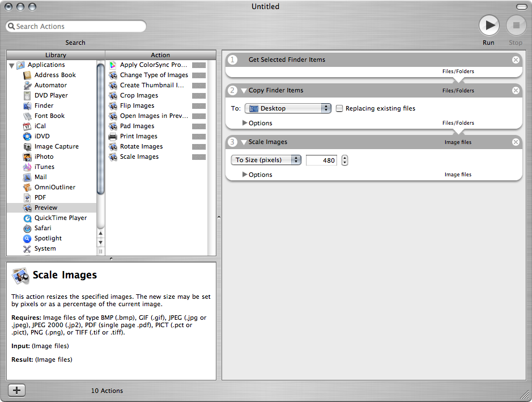Click the collapse handle between library and workflow
Viewport: 532px width, 402px height.
pos(219,217)
